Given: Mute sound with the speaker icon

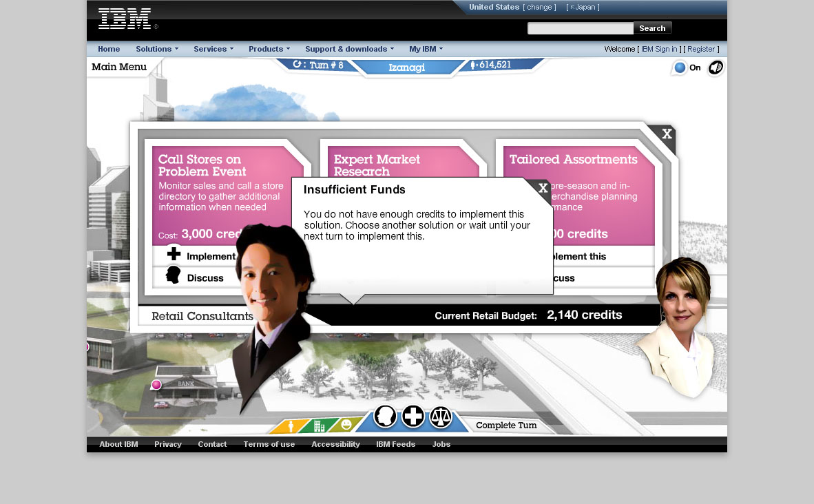Looking at the screenshot, I should tap(716, 67).
